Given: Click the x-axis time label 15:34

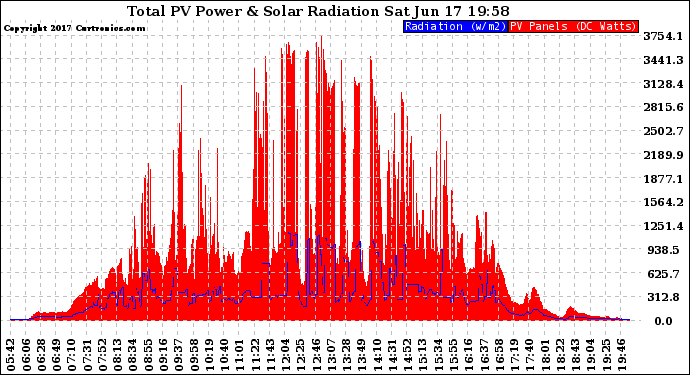Looking at the screenshot, I should (x=438, y=355).
